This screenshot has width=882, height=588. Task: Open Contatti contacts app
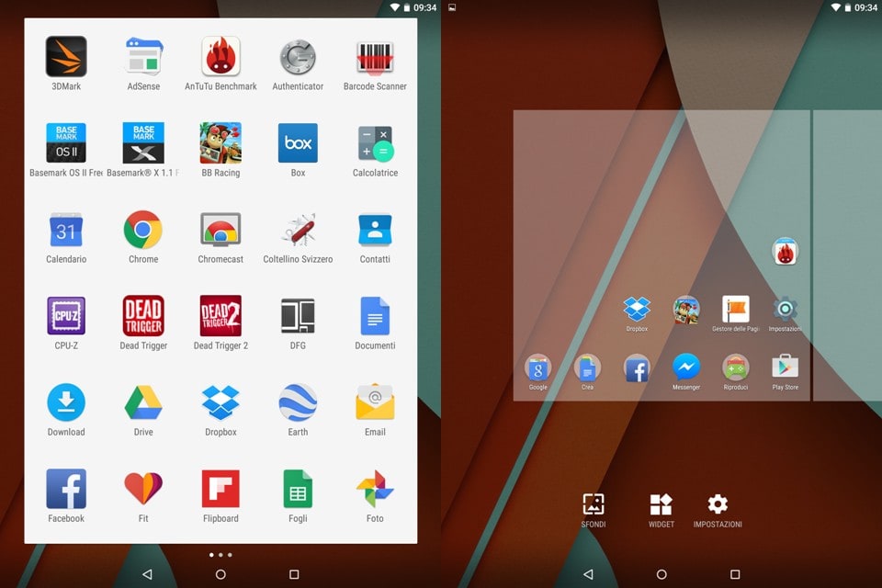(x=375, y=230)
